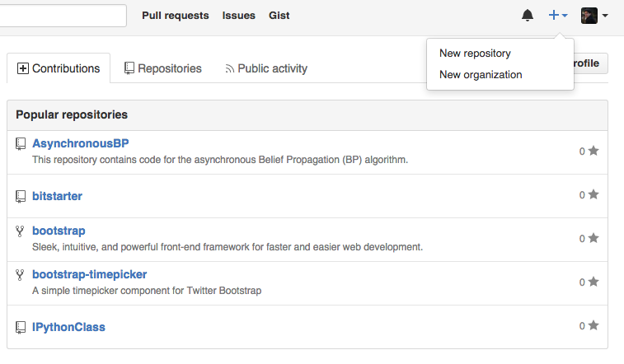The height and width of the screenshot is (364, 624).
Task: Click the star icon in the bootstrap row
Action: tap(594, 238)
